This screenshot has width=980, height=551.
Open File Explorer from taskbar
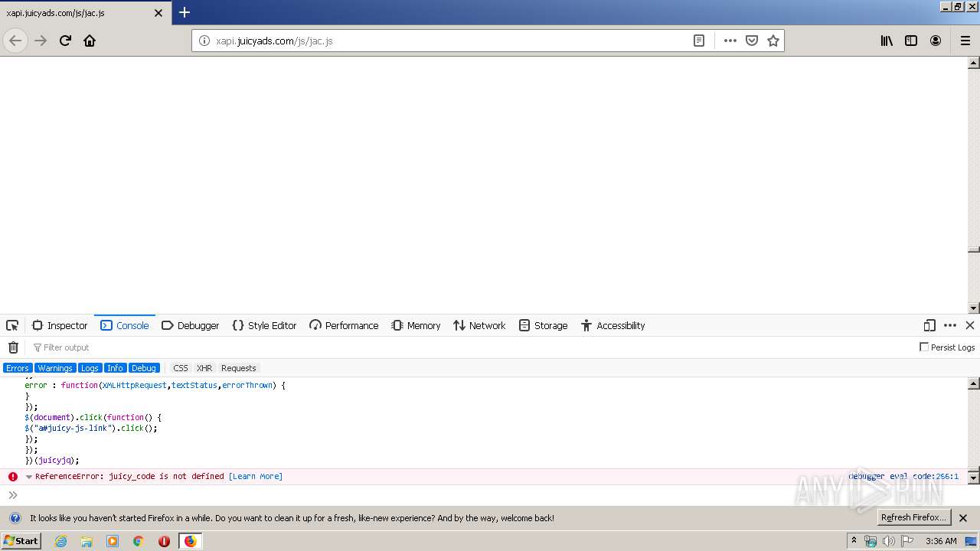pos(87,541)
